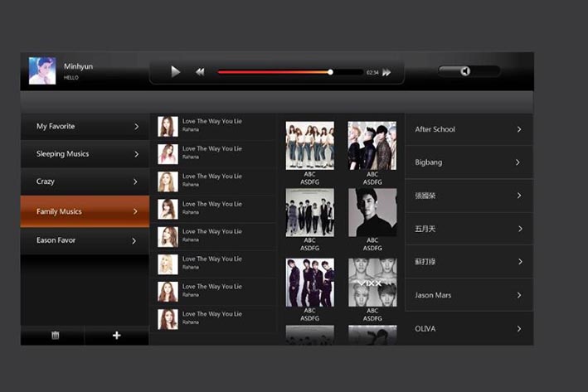Open the Sleeping Musics playlist
The height and width of the screenshot is (392, 588).
(85, 154)
